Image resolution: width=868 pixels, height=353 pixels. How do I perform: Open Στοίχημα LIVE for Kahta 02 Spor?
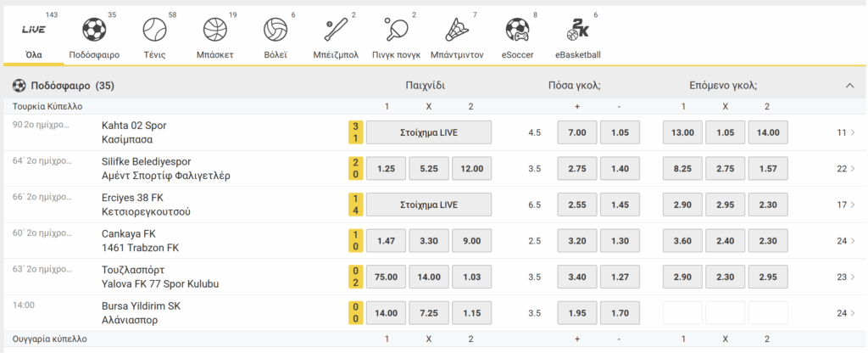(x=429, y=132)
